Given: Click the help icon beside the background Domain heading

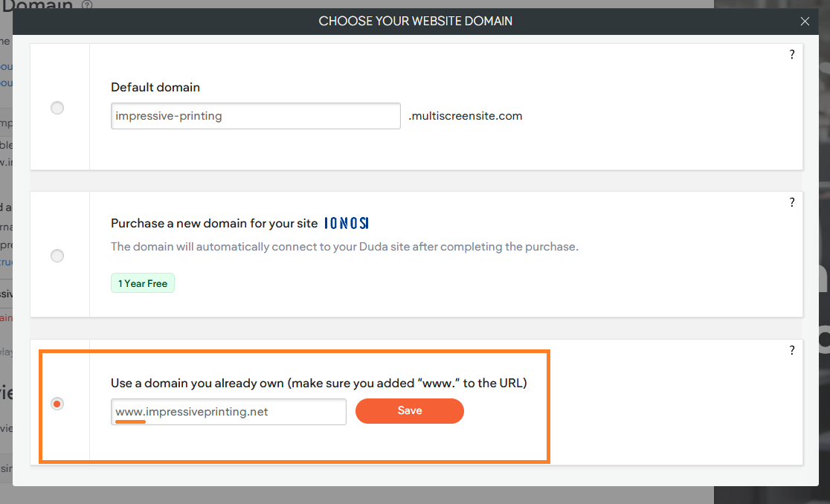Looking at the screenshot, I should pyautogui.click(x=87, y=4).
